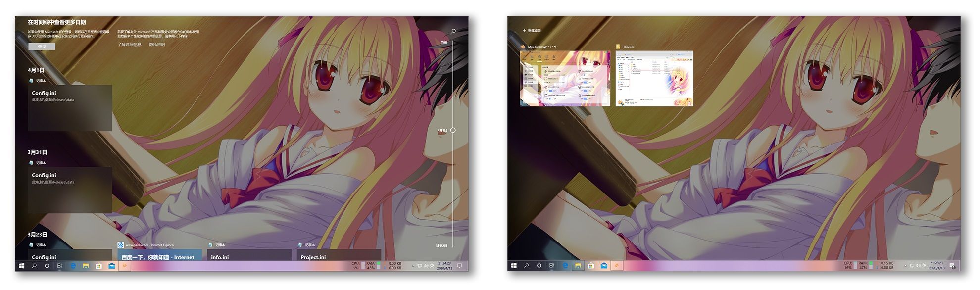The height and width of the screenshot is (290, 980).
Task: Select the Release folder window thumbnail
Action: [x=654, y=78]
